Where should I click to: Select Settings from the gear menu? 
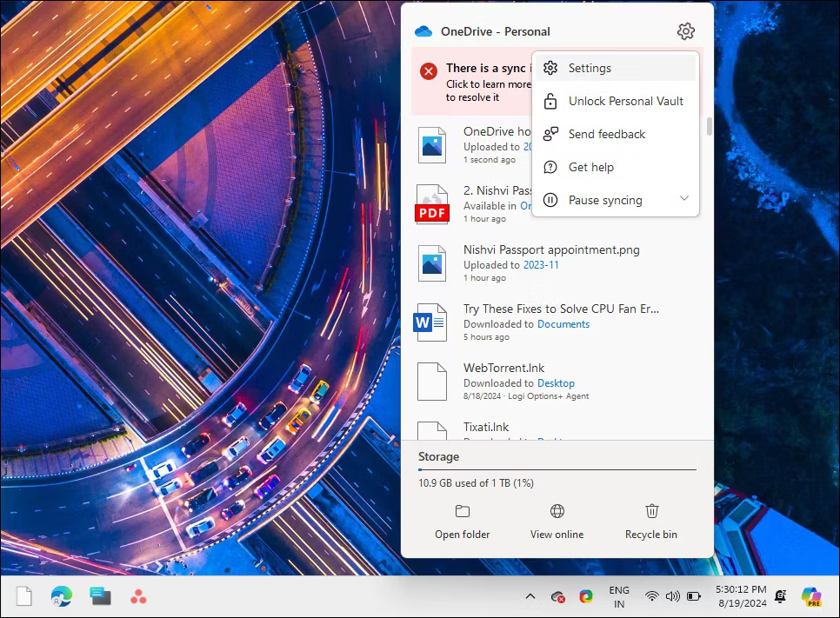590,68
